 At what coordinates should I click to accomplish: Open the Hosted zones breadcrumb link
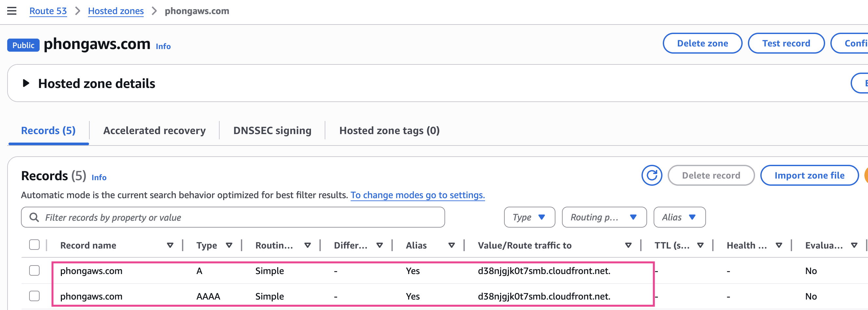(x=116, y=11)
